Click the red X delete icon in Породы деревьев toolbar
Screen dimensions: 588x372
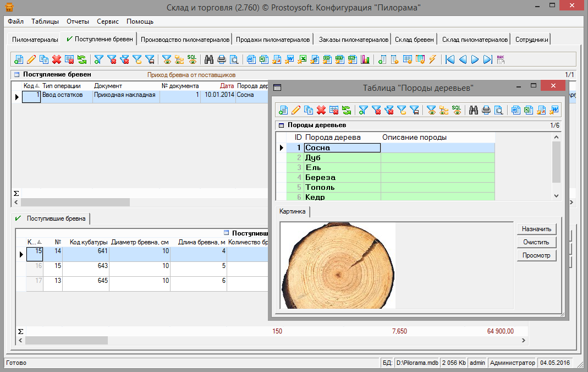pos(322,110)
